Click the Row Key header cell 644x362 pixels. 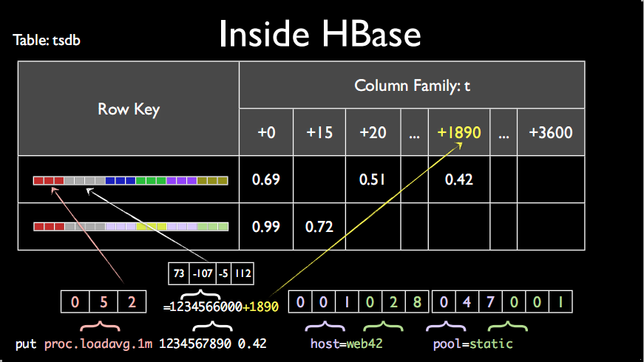coord(129,109)
